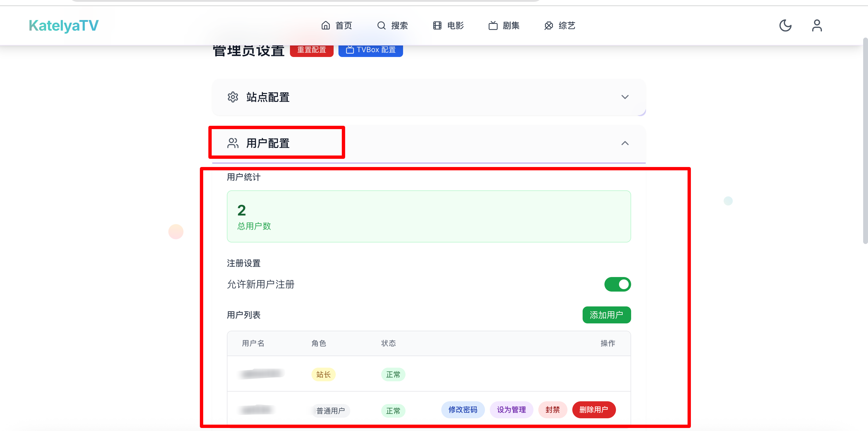Viewport: 868px width, 431px height.
Task: Switch to dark mode with moon icon
Action: 785,25
